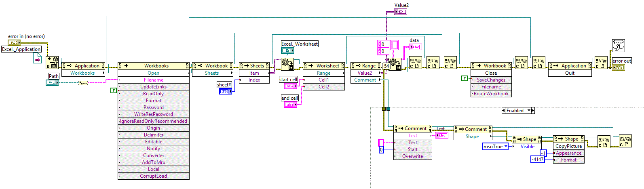Click the Excel._Application refnum label
Viewport: 644px width, 189px height.
[x=21, y=49]
